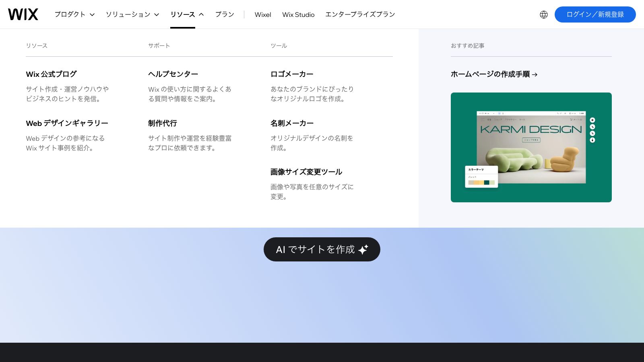This screenshot has height=362, width=644.
Task: Click the 画像や写真を任意のサイズ description
Action: (312, 191)
